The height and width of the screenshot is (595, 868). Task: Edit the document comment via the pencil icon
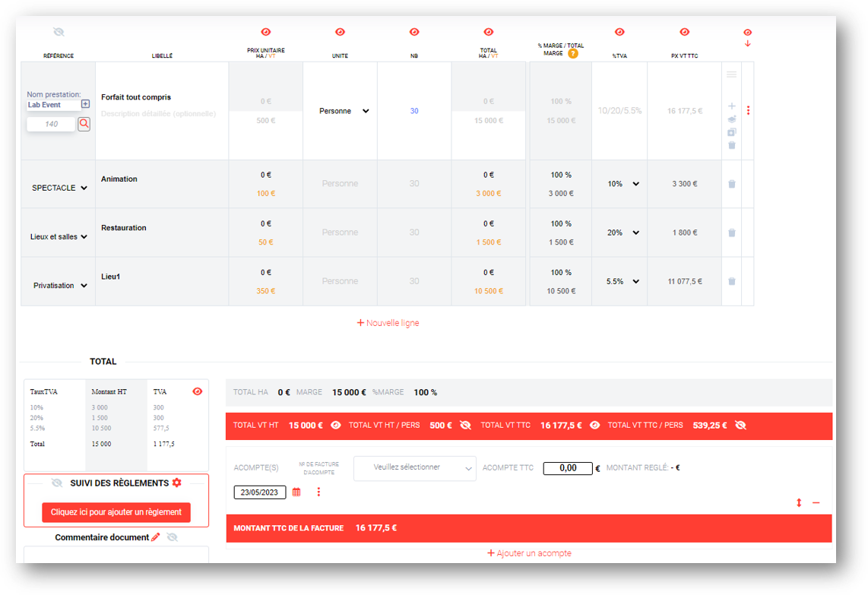pos(157,536)
